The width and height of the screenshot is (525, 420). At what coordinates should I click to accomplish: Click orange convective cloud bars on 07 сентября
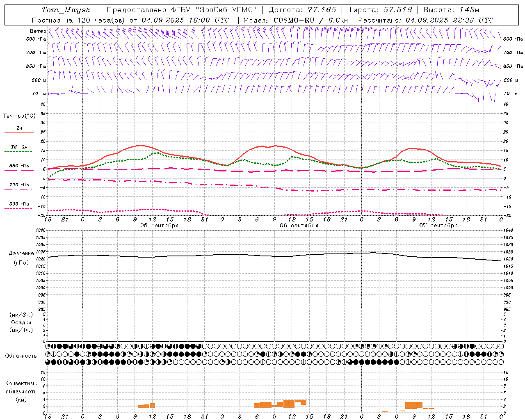click(414, 406)
